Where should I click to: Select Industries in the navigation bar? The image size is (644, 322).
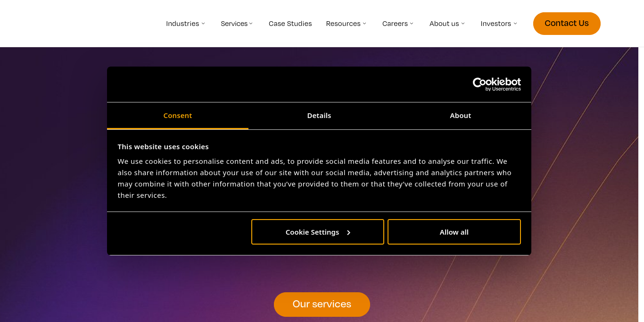tap(183, 23)
